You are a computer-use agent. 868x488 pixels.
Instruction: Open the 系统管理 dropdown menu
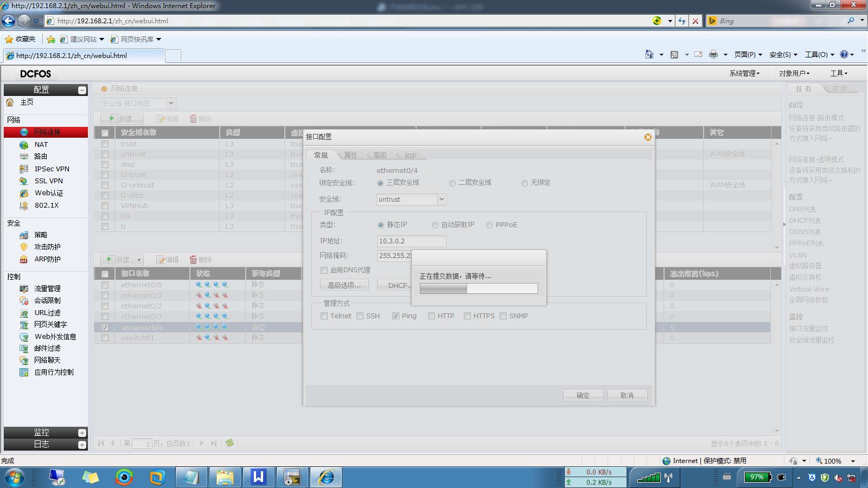pos(744,73)
